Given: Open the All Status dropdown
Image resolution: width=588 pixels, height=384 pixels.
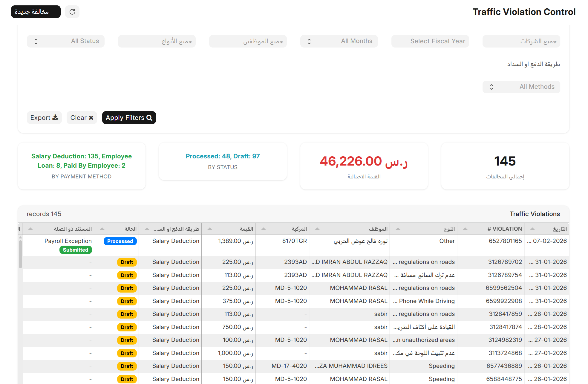Looking at the screenshot, I should (x=66, y=41).
